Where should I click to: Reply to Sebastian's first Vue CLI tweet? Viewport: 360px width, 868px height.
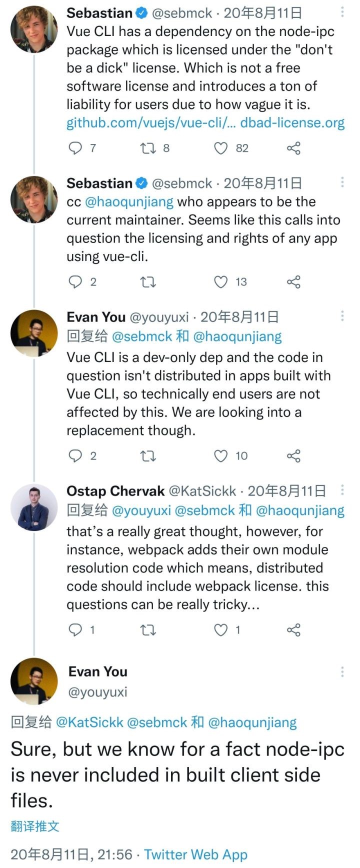(x=75, y=148)
